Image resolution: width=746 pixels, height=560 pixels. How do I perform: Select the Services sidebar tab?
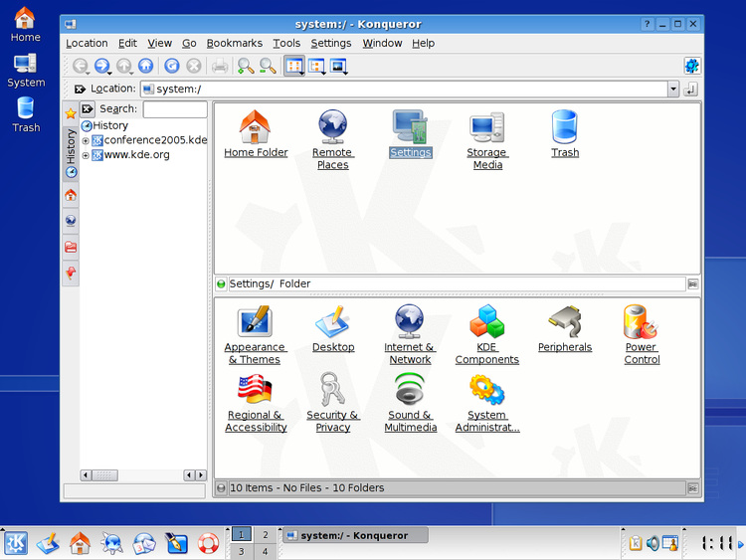coord(71,274)
